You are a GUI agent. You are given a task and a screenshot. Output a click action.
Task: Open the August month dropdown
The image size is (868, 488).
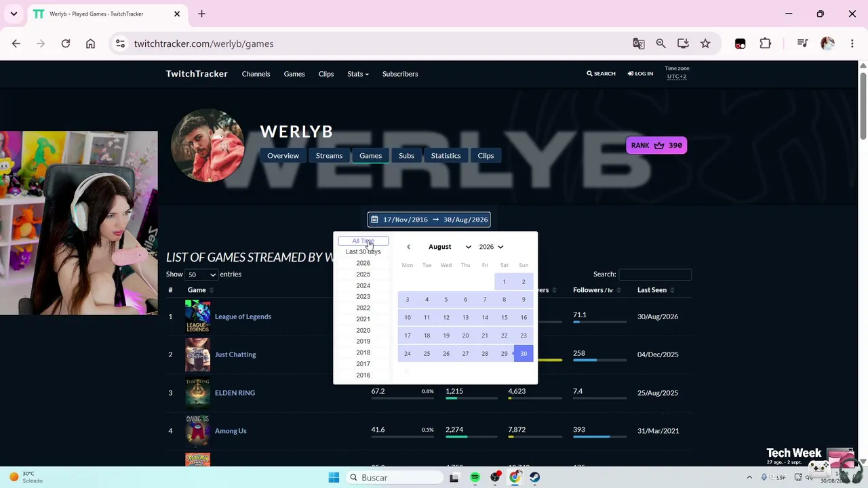(x=450, y=247)
